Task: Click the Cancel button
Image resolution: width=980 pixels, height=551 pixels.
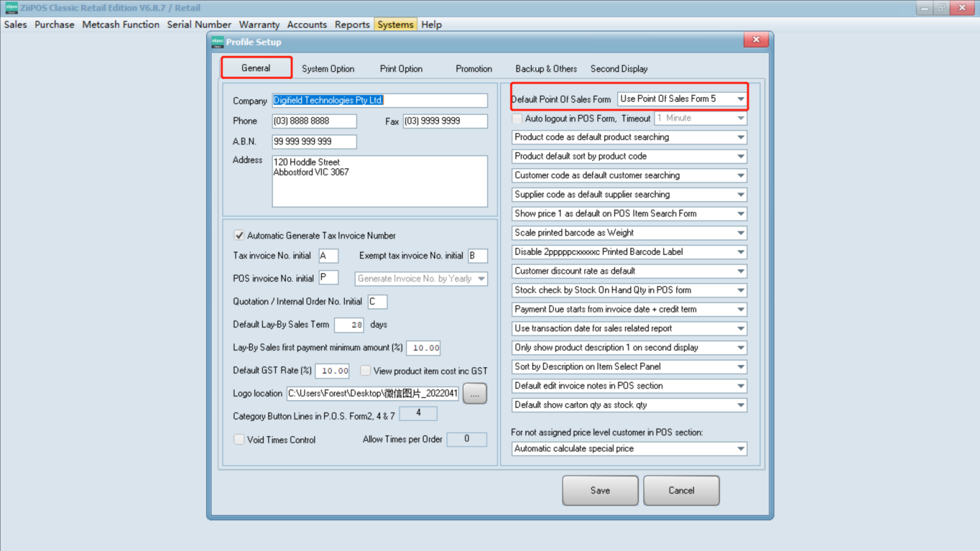Action: pos(681,490)
